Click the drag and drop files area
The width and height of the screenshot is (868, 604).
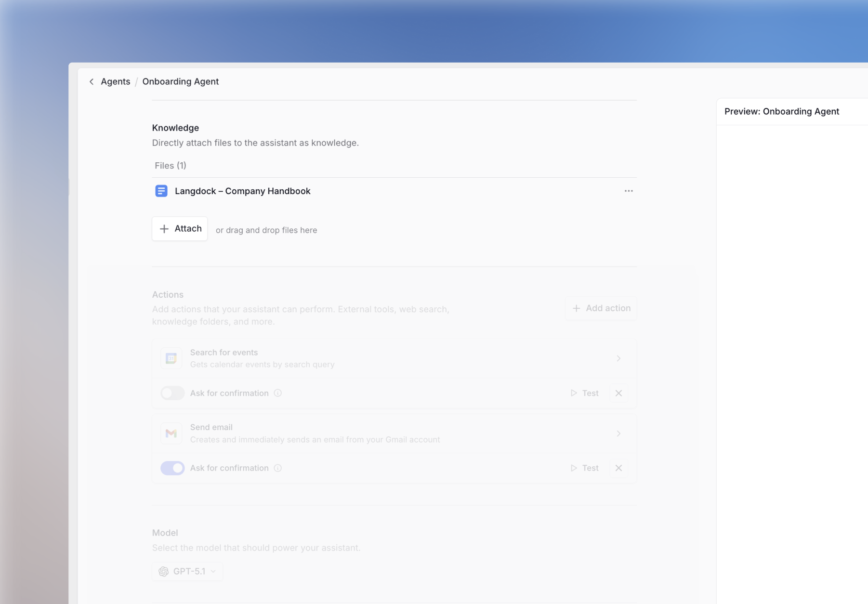[266, 230]
